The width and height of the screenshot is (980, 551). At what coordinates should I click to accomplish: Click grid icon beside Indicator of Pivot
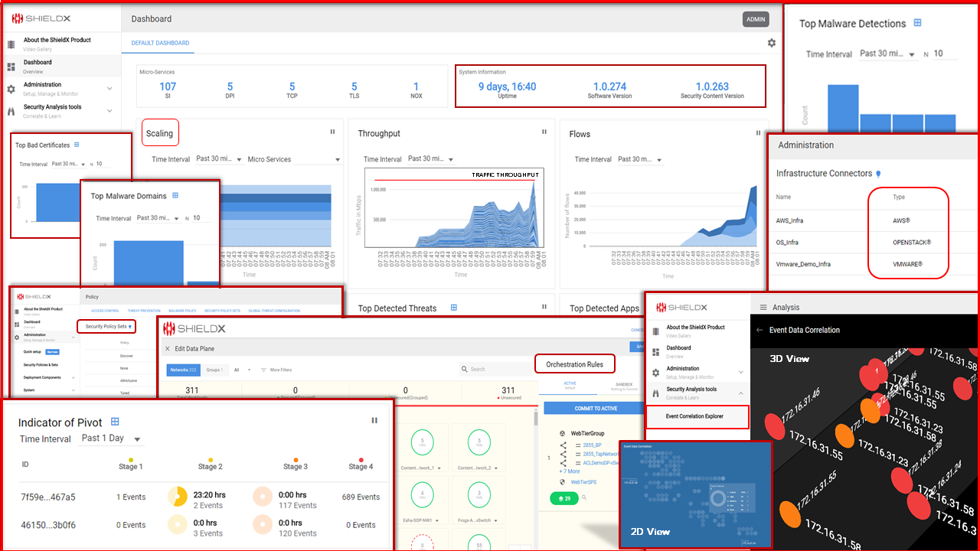(115, 422)
